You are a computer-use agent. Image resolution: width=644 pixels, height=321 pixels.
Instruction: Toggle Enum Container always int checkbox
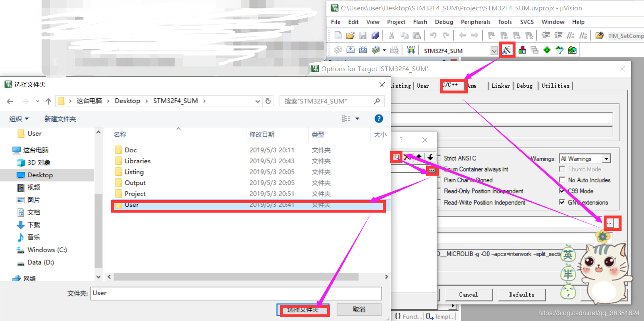[440, 169]
